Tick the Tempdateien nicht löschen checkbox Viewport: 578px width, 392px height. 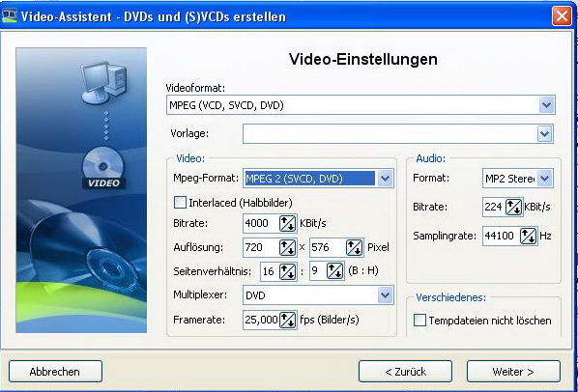419,321
